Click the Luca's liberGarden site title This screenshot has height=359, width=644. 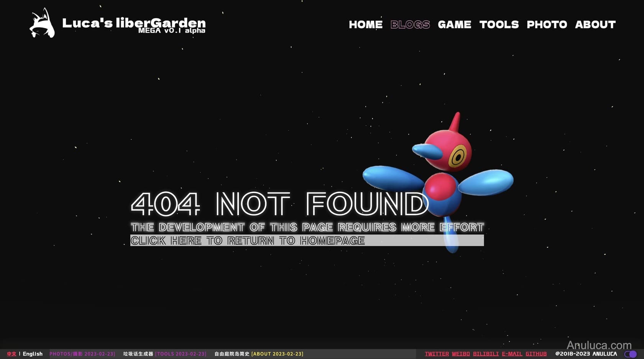tap(133, 23)
